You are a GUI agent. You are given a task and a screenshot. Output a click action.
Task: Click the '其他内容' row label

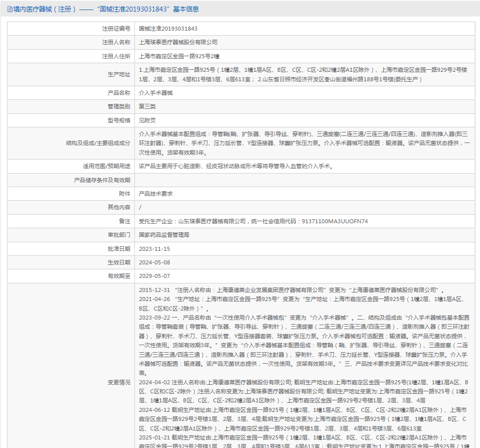pos(119,207)
